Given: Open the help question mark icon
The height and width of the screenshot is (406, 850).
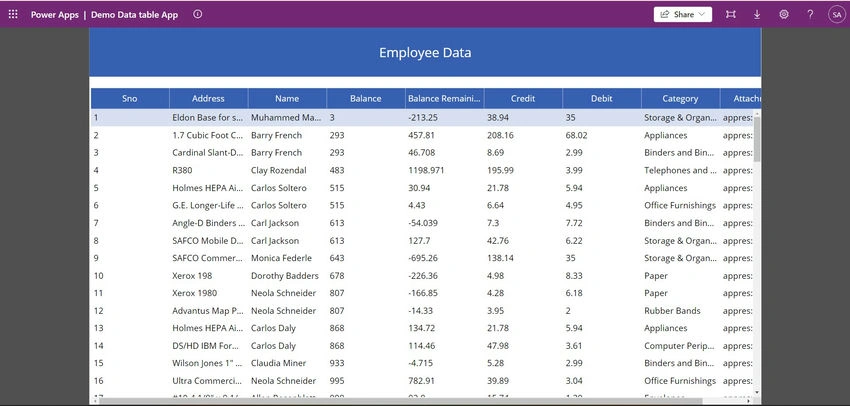Looking at the screenshot, I should pos(810,15).
